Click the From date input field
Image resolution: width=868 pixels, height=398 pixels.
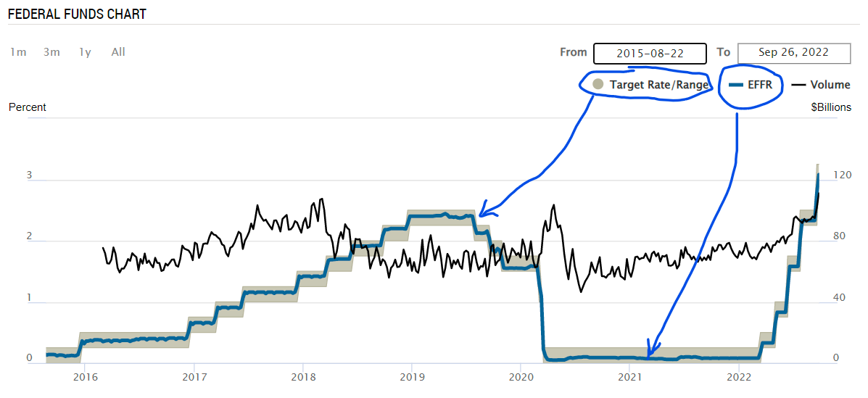coord(650,53)
